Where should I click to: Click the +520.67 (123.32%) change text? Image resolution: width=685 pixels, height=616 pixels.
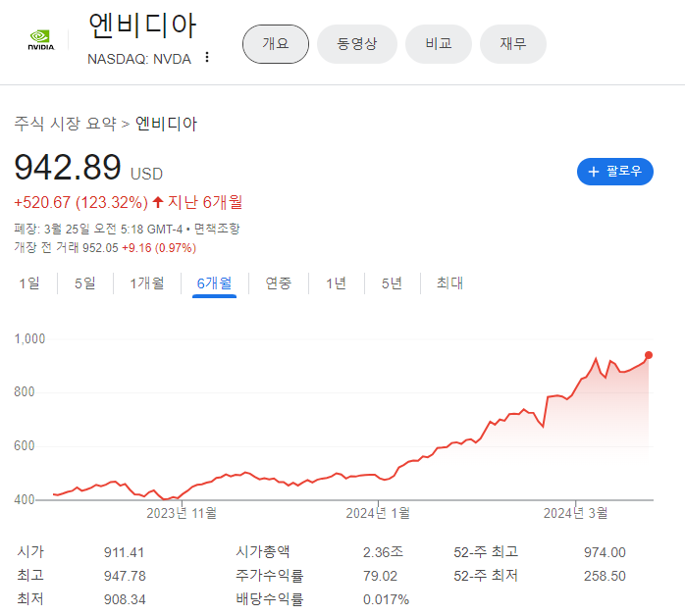(80, 202)
